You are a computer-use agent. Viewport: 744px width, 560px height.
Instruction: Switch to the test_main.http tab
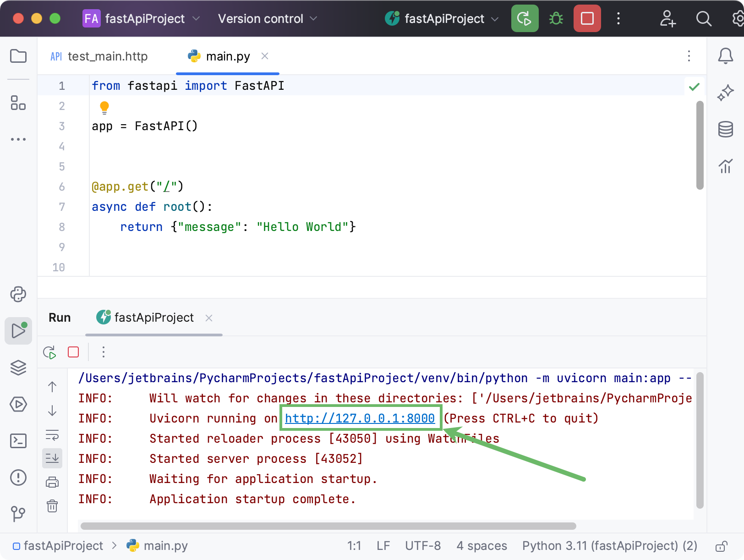[107, 56]
